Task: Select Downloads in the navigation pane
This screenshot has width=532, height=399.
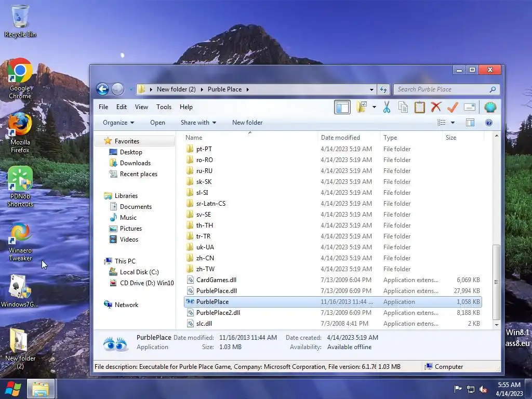Action: coord(135,163)
